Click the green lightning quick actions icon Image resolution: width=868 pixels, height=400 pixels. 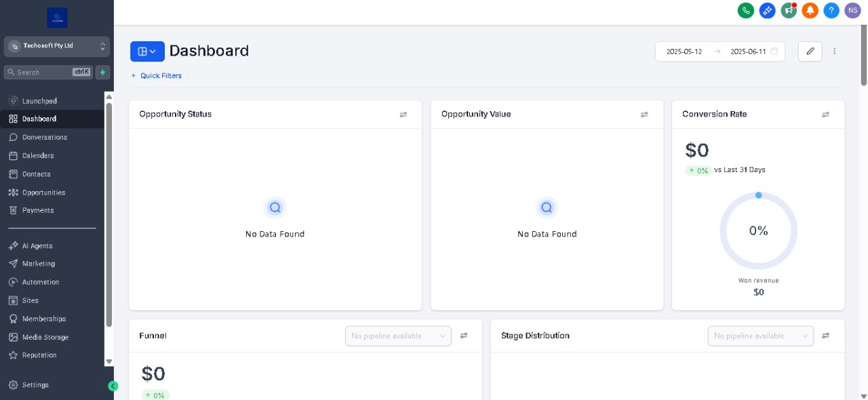pos(102,72)
